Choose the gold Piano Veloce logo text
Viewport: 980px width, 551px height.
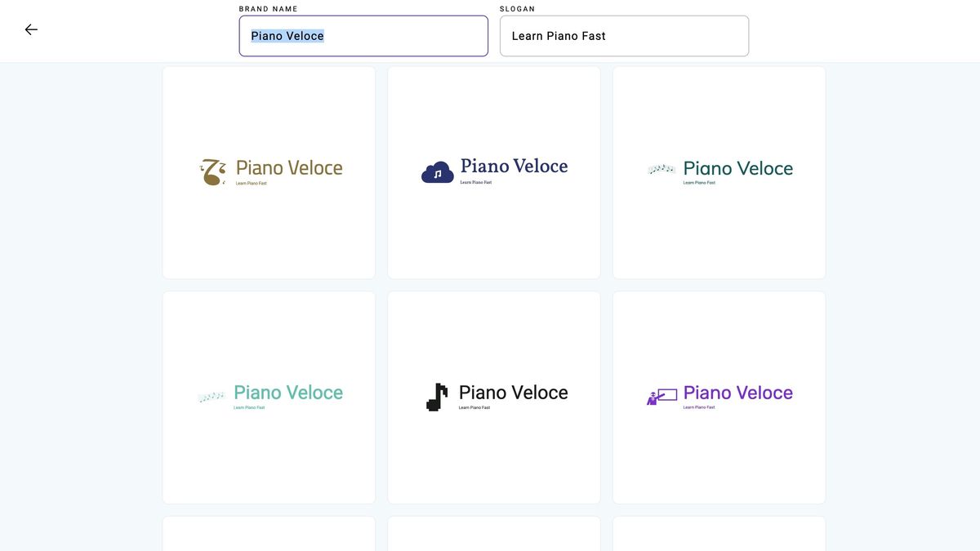point(289,167)
